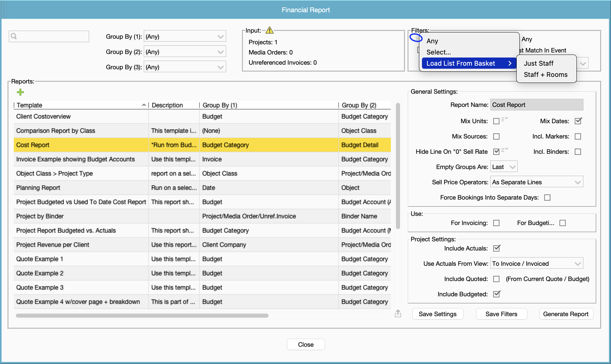The height and width of the screenshot is (364, 611).
Task: Select the 'Select...' menu entry
Action: click(x=439, y=52)
